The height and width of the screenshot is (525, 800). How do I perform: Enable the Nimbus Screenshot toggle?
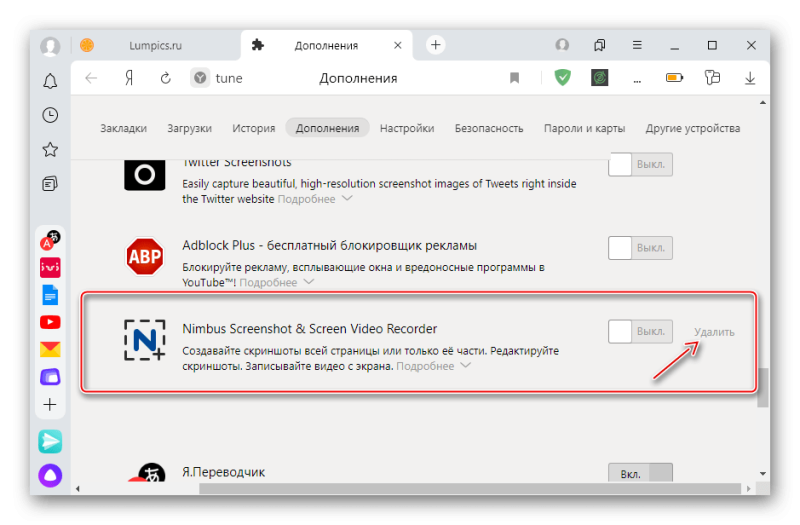640,332
